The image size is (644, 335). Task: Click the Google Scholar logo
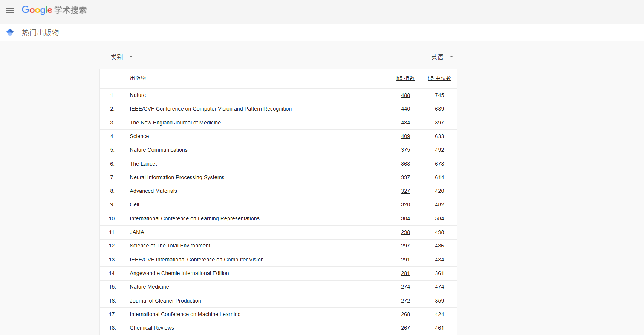pos(54,10)
